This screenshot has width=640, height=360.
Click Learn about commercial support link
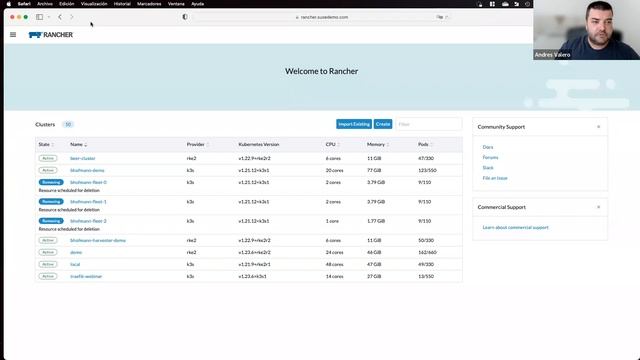coord(516,227)
